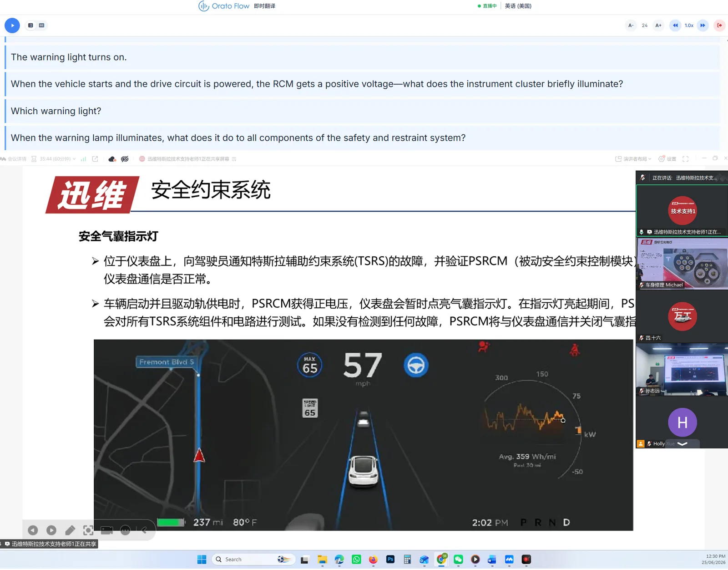Open the 英语 (美国) language selector

click(518, 6)
